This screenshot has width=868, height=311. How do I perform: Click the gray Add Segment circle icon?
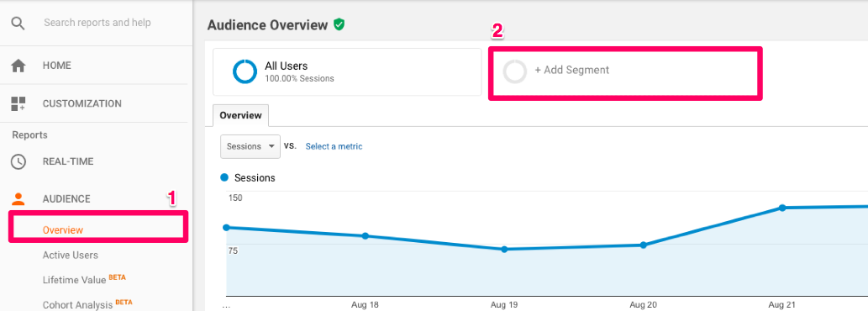point(515,72)
